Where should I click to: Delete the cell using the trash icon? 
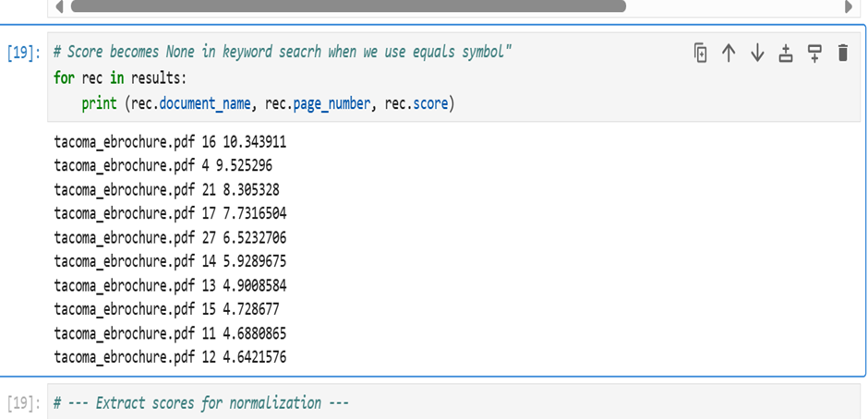(x=842, y=54)
